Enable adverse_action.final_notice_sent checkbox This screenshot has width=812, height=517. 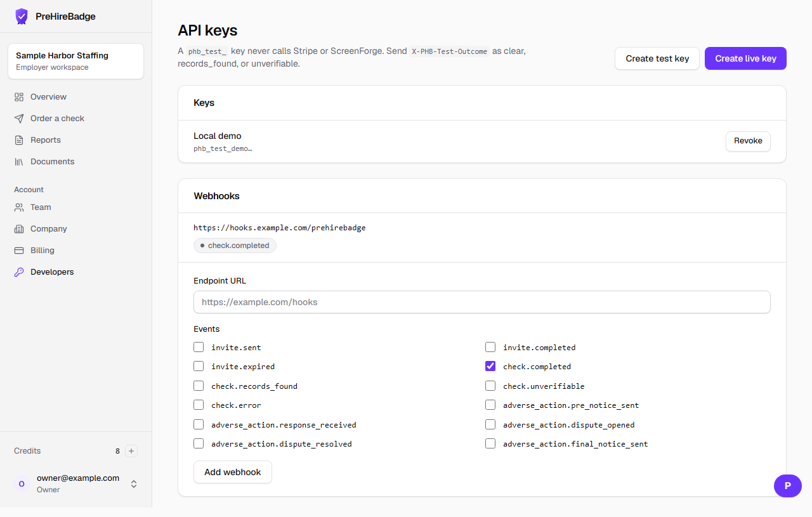(x=490, y=443)
